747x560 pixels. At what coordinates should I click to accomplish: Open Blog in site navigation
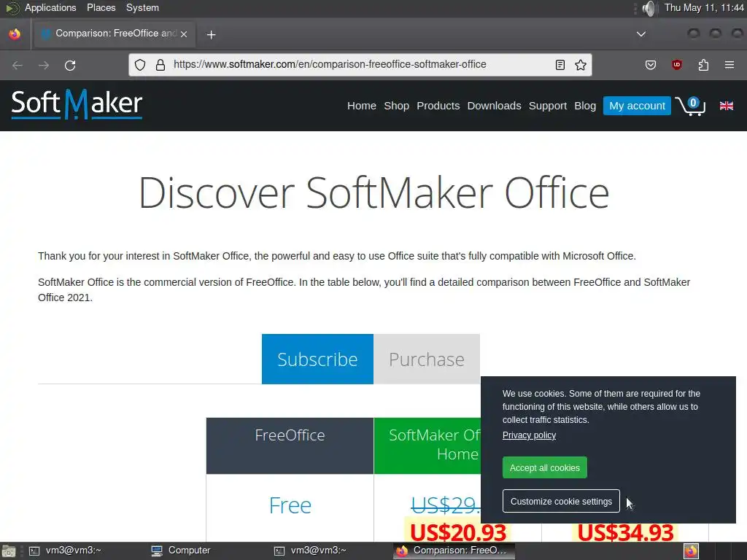pyautogui.click(x=585, y=106)
